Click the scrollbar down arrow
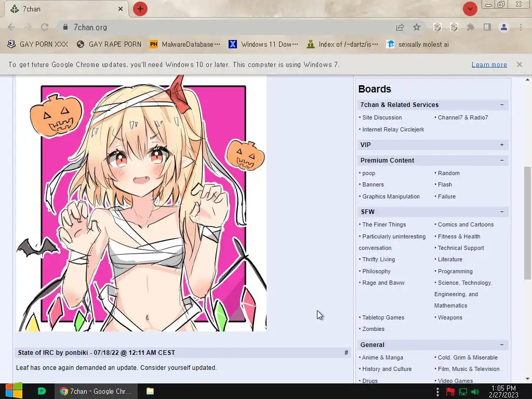 528,379
